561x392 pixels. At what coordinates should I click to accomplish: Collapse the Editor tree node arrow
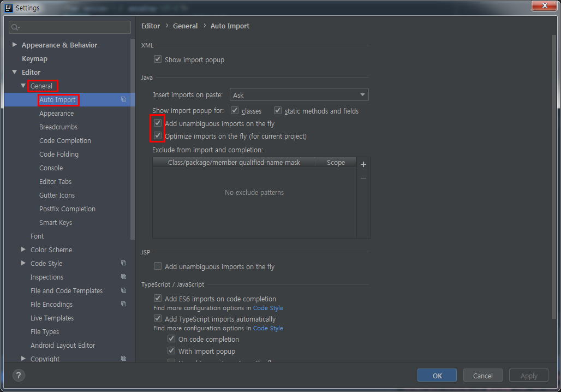[15, 72]
